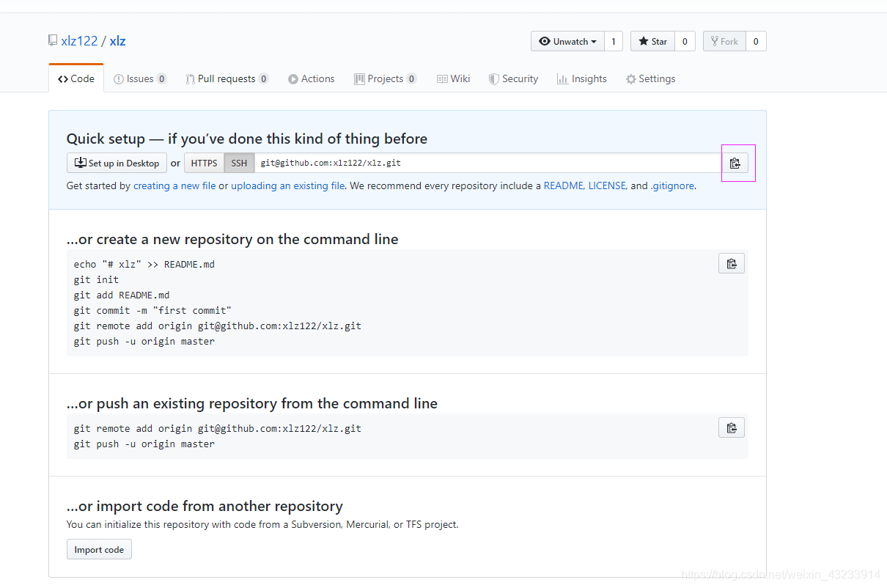View the Insights tab
This screenshot has height=588, width=887.
tap(582, 78)
